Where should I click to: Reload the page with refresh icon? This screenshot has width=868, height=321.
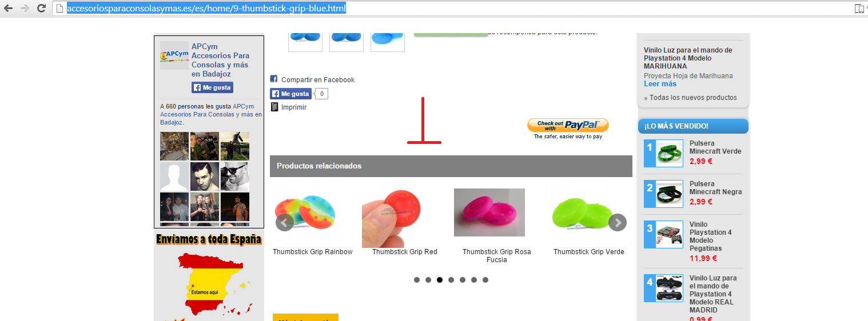click(41, 8)
